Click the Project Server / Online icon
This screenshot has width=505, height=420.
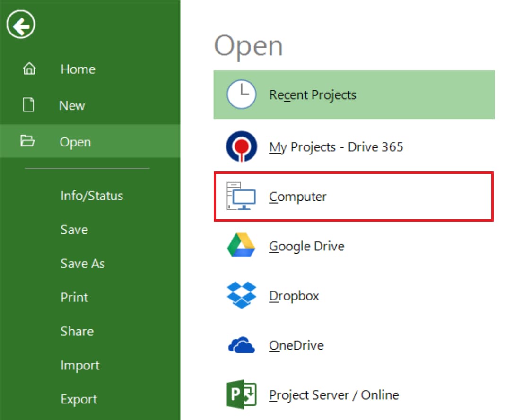click(x=241, y=395)
